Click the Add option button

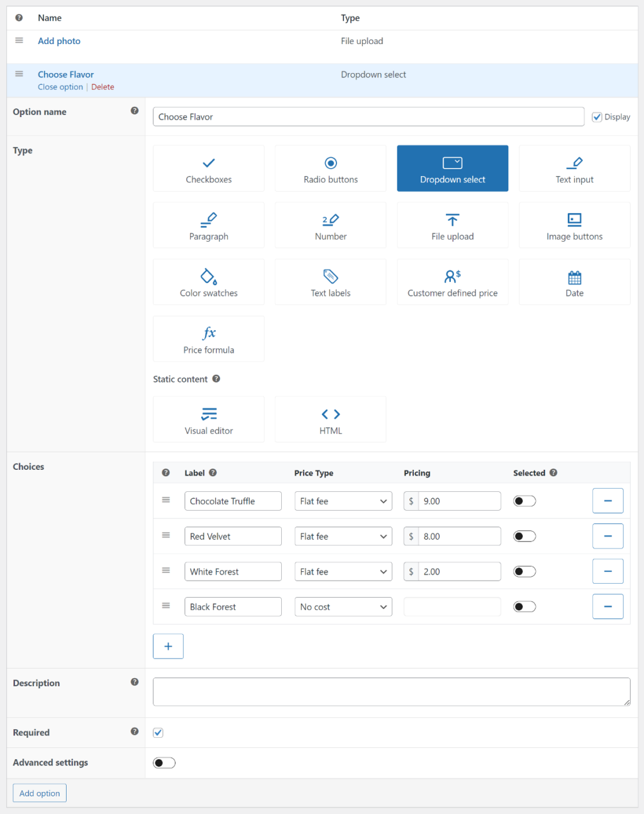[x=40, y=793]
